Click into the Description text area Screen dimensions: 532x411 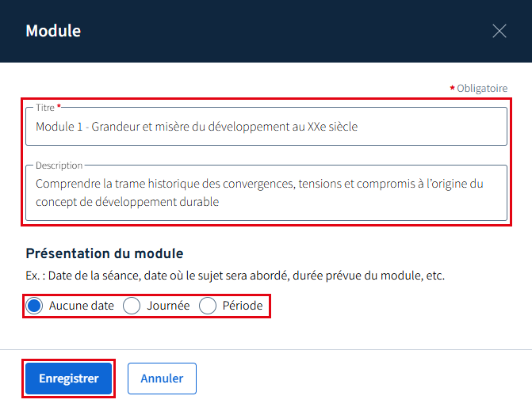click(x=266, y=192)
